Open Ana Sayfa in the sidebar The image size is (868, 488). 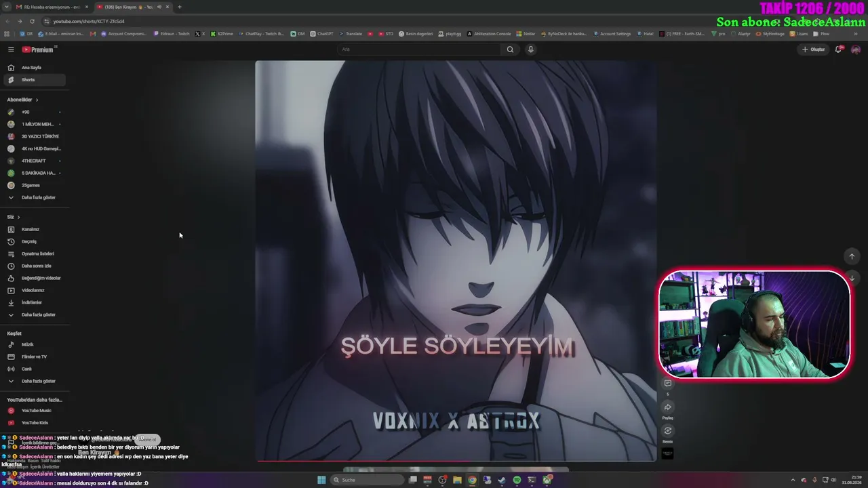coord(35,68)
